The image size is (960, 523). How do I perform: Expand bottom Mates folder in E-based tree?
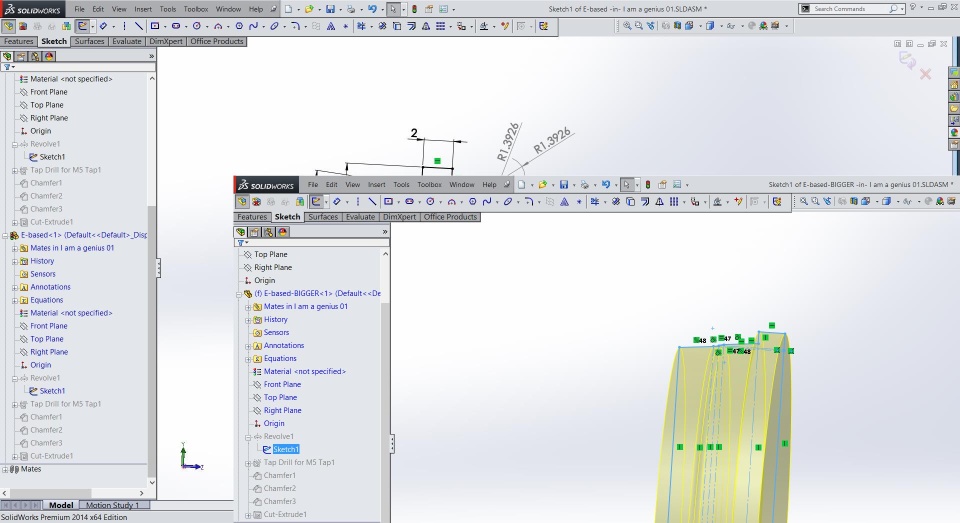point(5,470)
